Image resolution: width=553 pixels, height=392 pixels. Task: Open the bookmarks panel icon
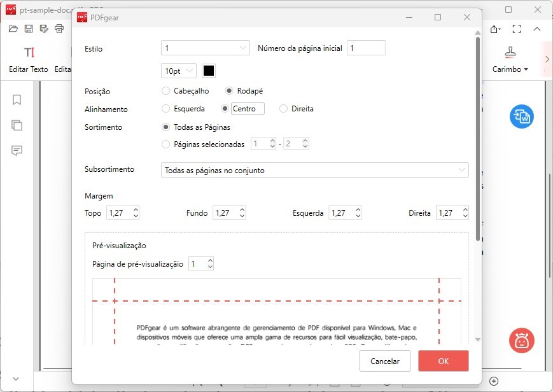click(x=17, y=100)
